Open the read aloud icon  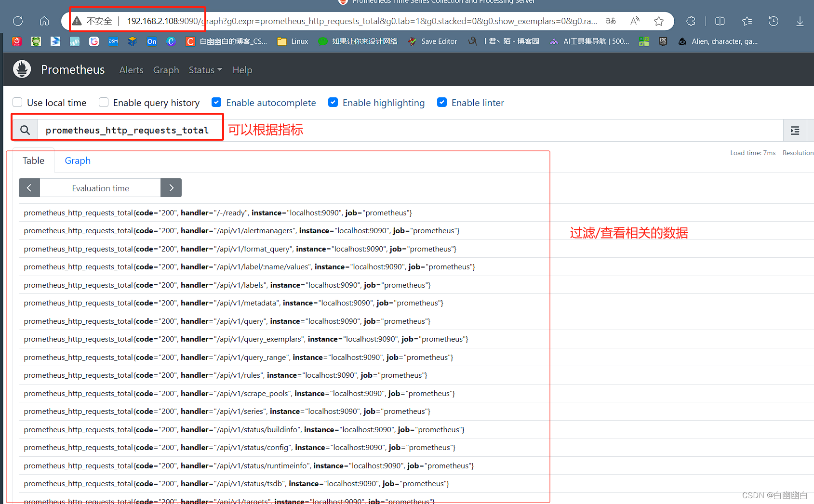point(635,21)
